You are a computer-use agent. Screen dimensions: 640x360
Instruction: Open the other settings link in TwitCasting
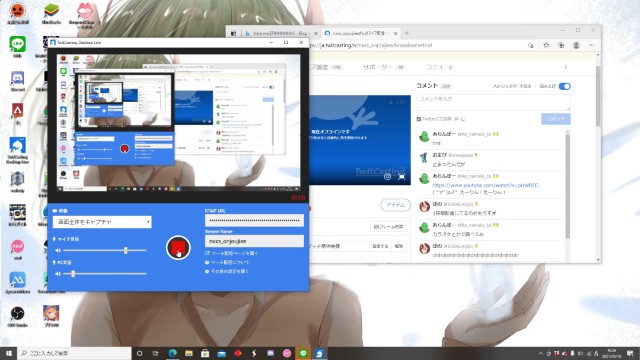(227, 271)
